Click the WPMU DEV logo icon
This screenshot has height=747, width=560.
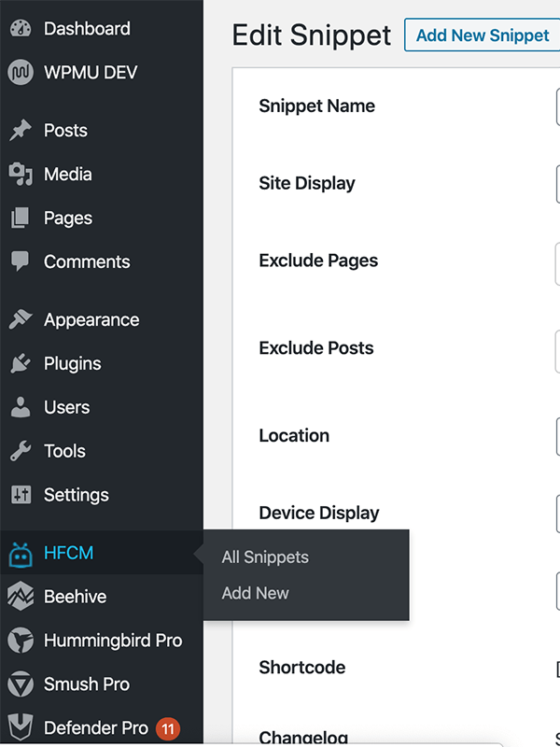coord(21,73)
